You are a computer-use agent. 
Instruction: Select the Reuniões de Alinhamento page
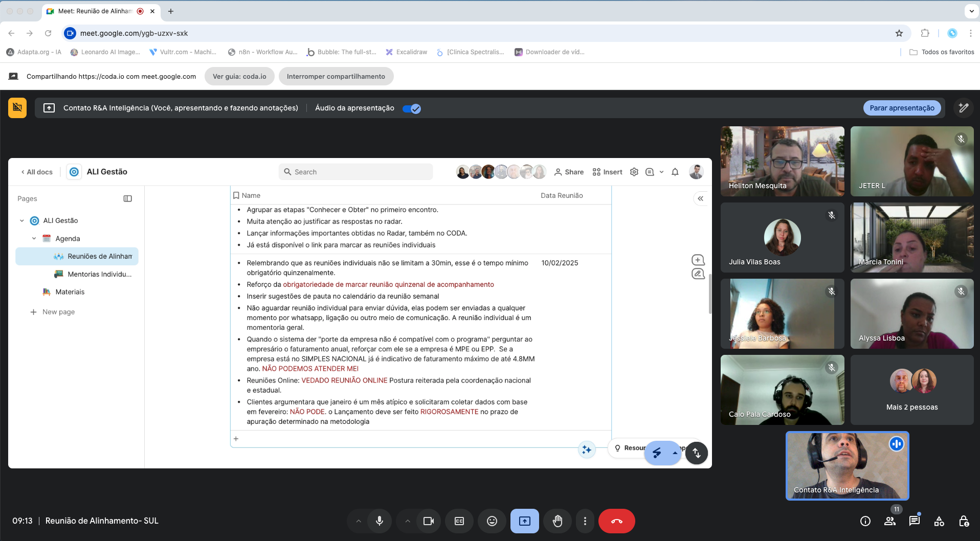(77, 256)
